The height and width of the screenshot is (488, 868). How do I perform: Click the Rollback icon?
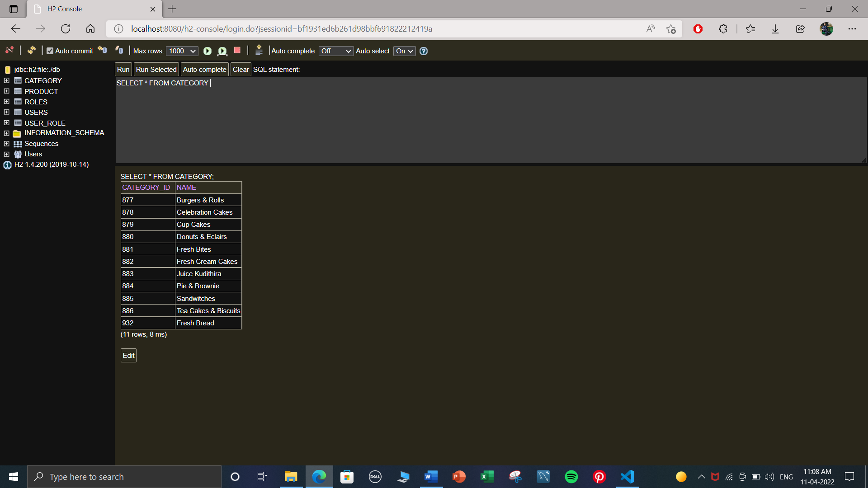[103, 50]
